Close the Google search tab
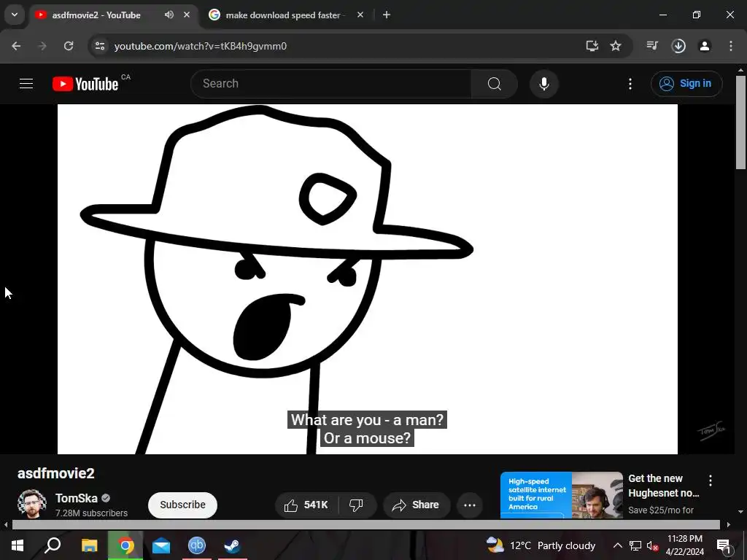 [x=360, y=15]
